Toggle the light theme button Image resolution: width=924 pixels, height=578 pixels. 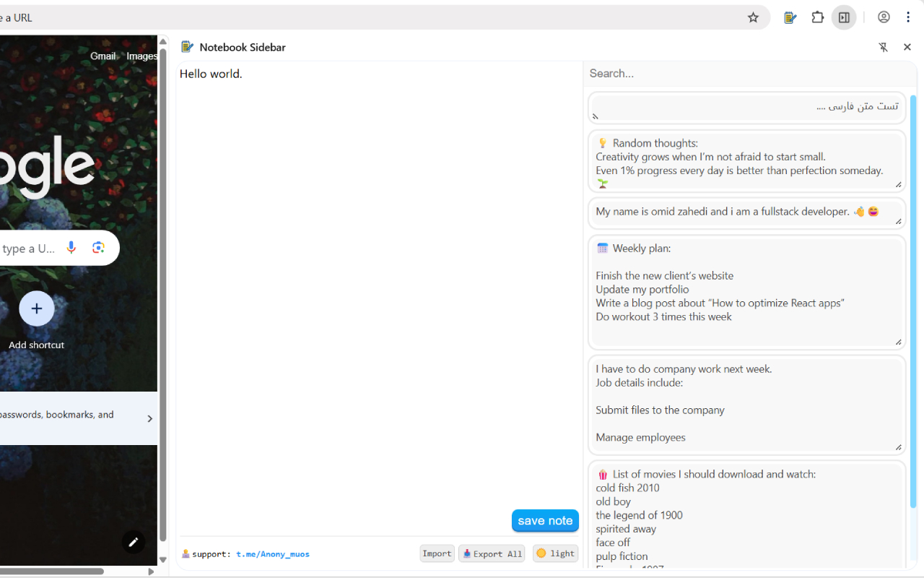(555, 553)
